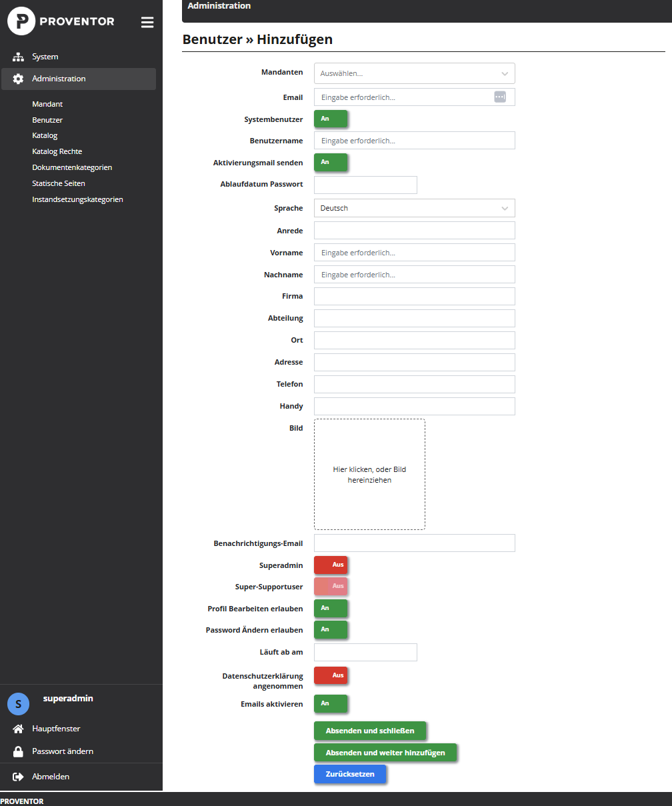672x806 pixels.
Task: Click the superadmin avatar icon
Action: pos(18,704)
